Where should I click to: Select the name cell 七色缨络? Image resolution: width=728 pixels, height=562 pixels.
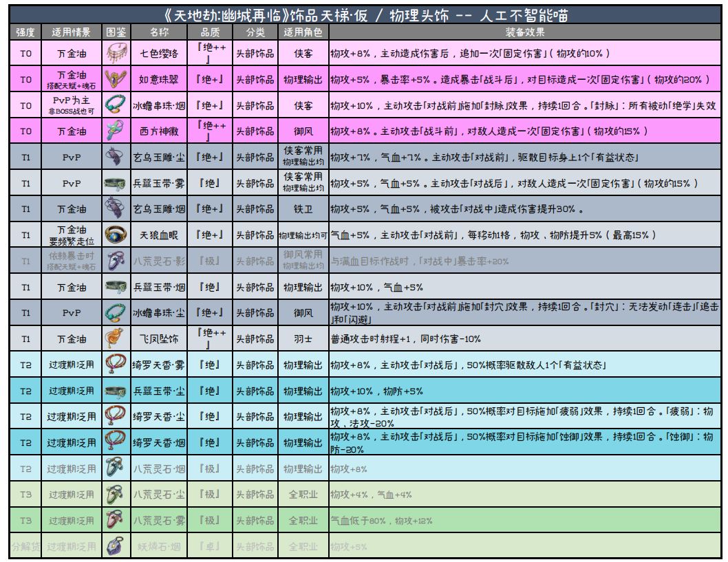159,54
